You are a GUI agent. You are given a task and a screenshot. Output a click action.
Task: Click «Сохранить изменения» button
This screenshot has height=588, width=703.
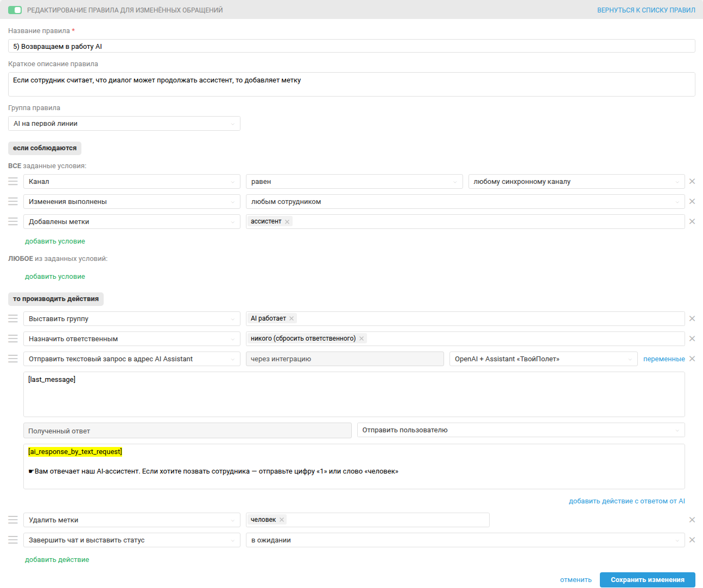point(647,580)
